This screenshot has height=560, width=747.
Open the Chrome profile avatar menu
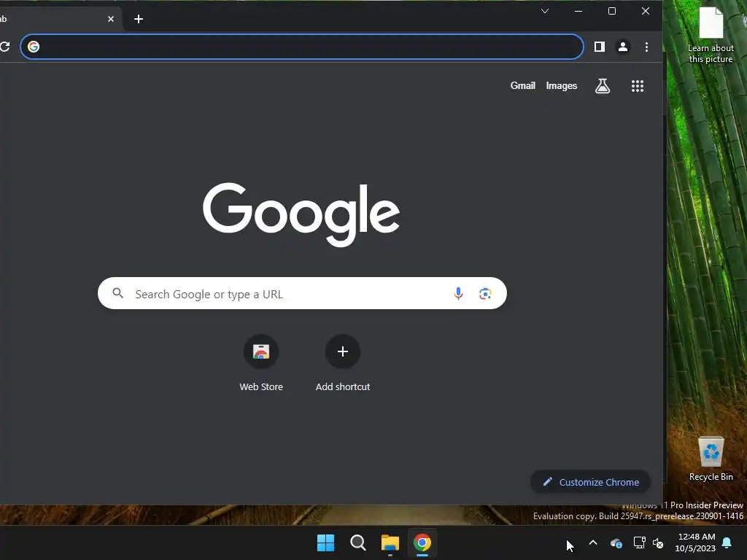(623, 47)
